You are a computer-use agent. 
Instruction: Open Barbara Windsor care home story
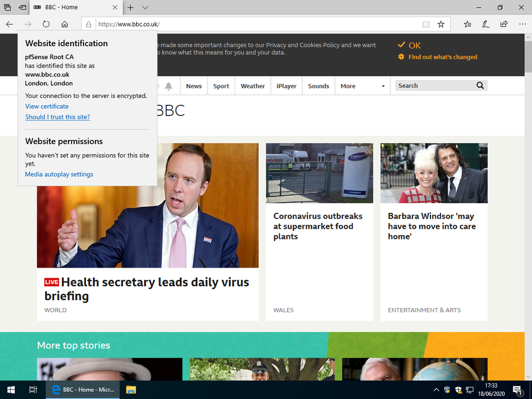tap(432, 226)
